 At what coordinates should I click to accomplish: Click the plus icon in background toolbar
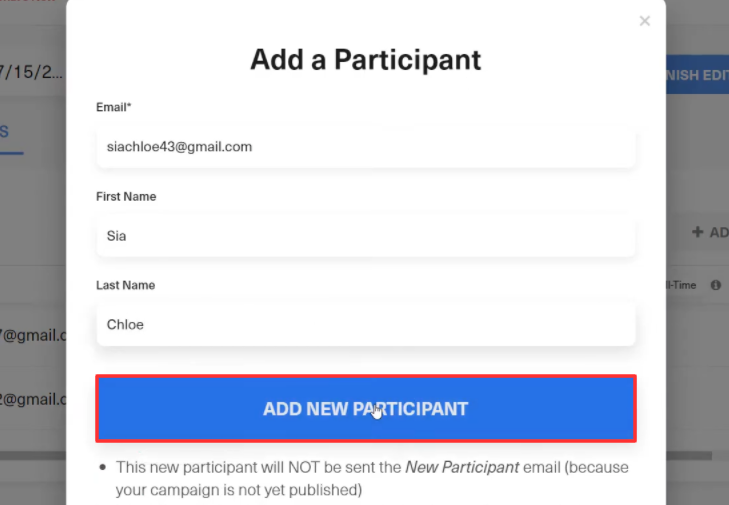coord(697,232)
